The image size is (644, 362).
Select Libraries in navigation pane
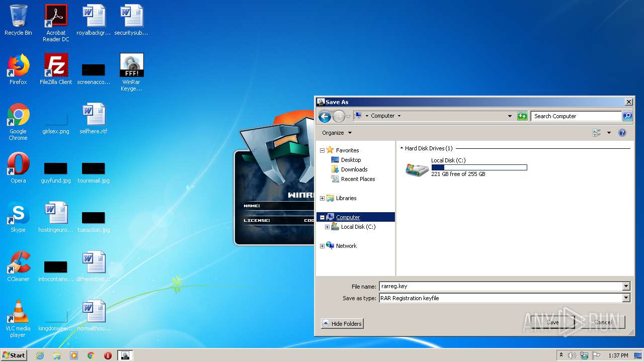pos(346,198)
